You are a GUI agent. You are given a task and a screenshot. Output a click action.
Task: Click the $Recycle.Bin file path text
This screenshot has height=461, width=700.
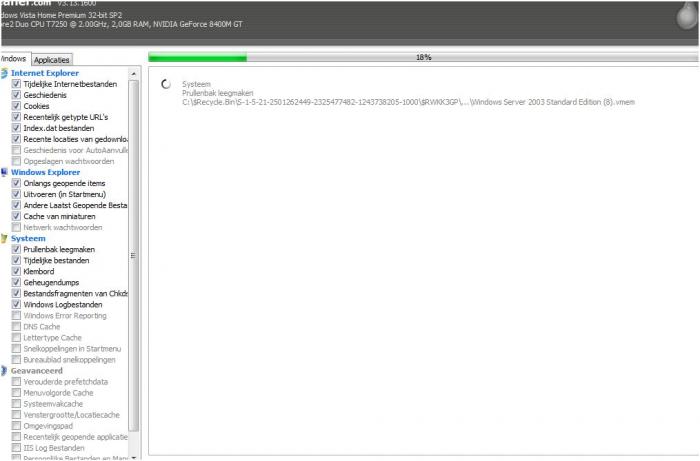tap(408, 102)
